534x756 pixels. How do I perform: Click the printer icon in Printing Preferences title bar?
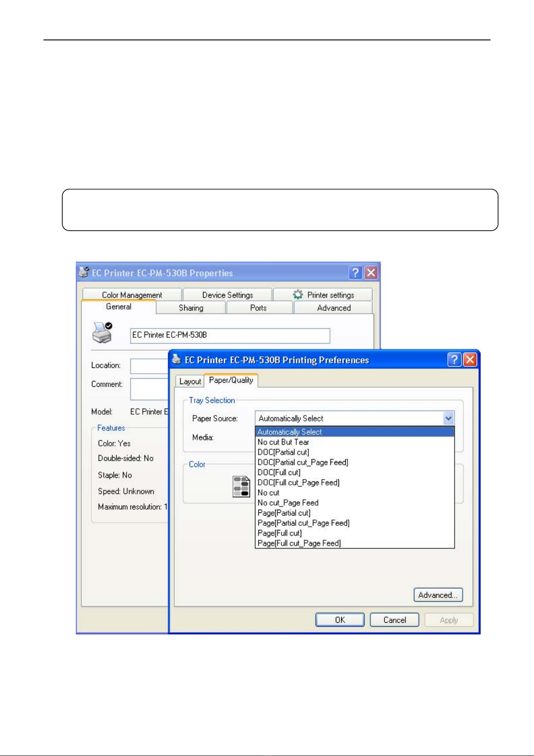[177, 359]
